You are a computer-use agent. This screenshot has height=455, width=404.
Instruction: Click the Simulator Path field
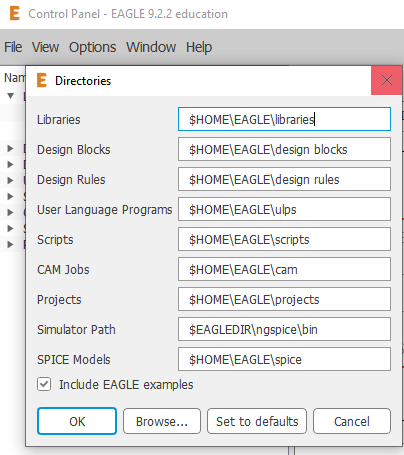tap(284, 329)
